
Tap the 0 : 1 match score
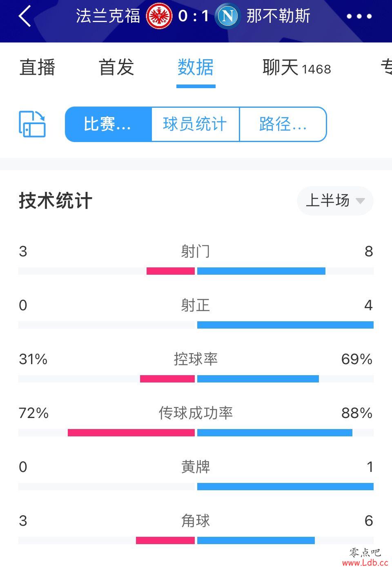point(194,16)
